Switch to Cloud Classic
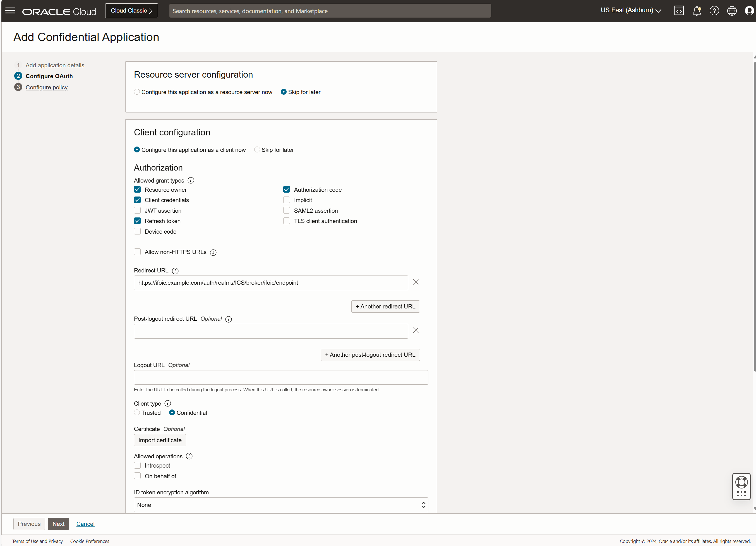 coord(131,11)
